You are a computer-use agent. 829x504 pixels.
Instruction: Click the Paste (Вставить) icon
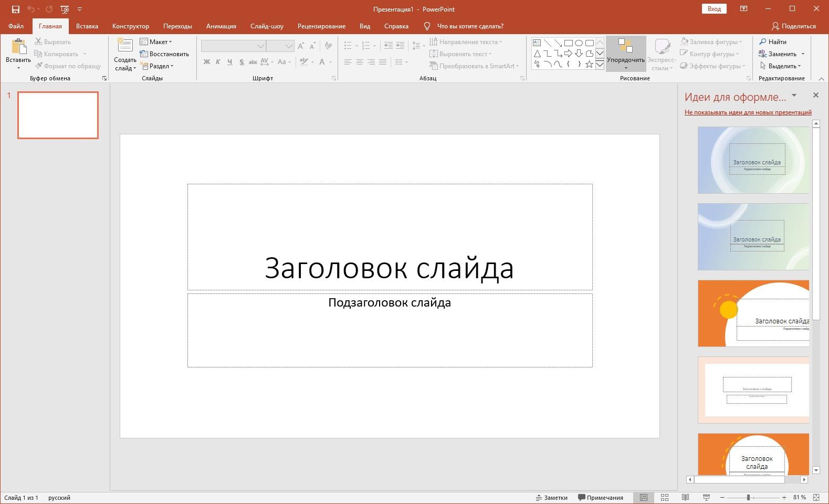click(18, 47)
